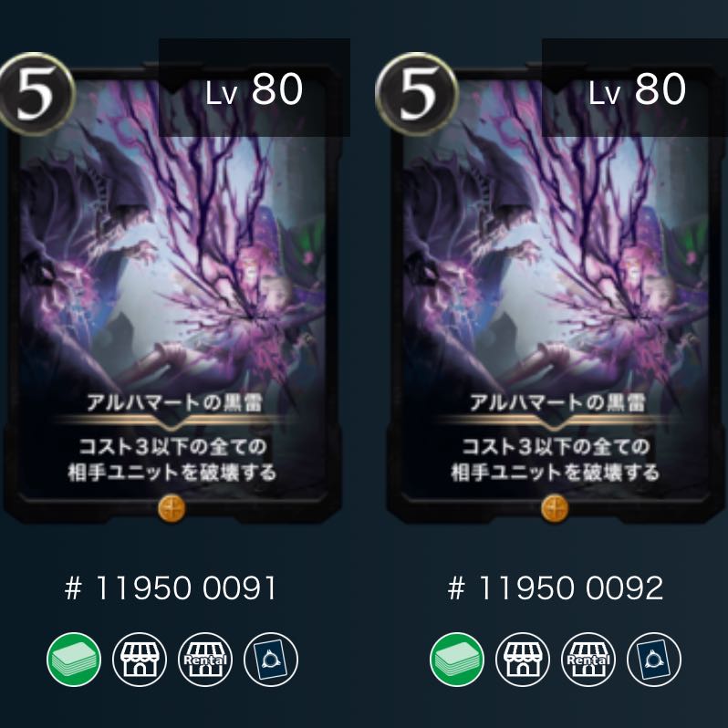The height and width of the screenshot is (728, 728).
Task: Click card-back icon under card 0092
Action: tap(654, 660)
